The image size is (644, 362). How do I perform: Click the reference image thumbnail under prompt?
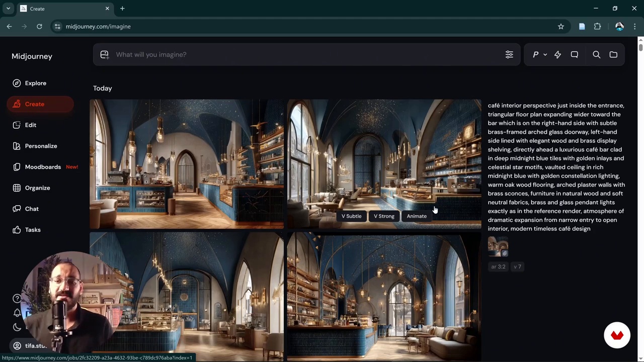(498, 247)
